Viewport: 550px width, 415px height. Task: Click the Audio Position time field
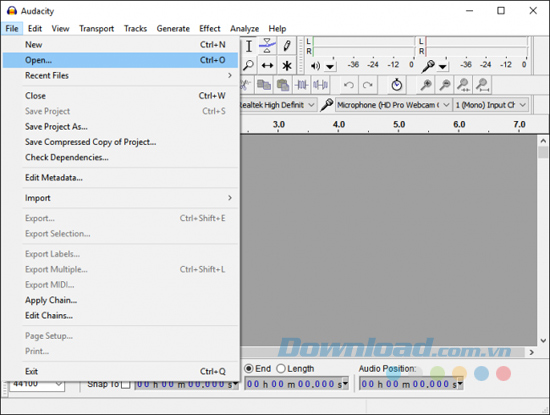(411, 384)
